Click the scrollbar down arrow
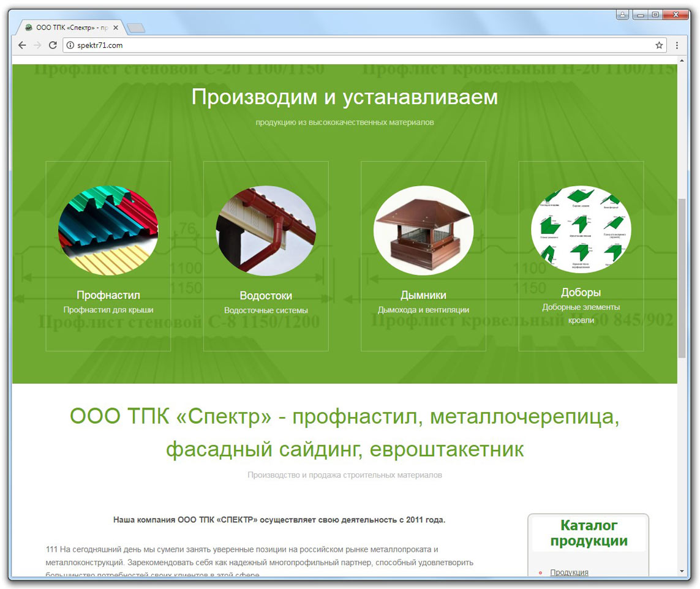Screen dimensions: 700x589 (x=682, y=571)
